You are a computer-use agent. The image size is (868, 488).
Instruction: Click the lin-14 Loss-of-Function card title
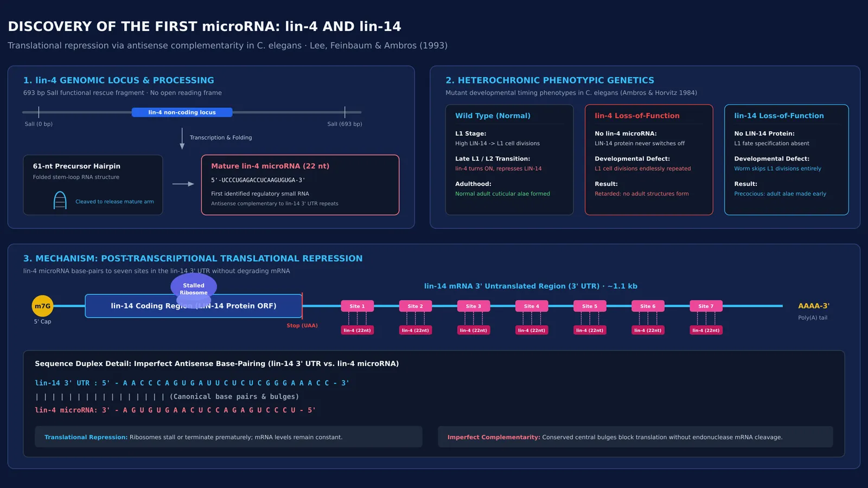778,115
